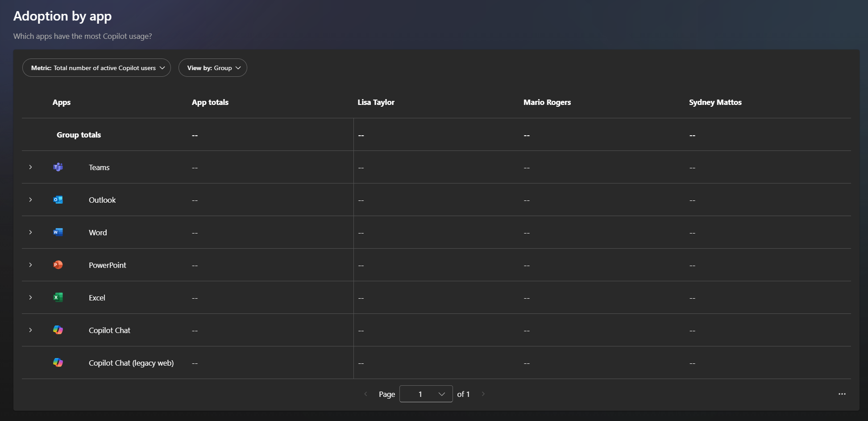This screenshot has width=868, height=421.
Task: Go to the next page arrow
Action: [483, 394]
